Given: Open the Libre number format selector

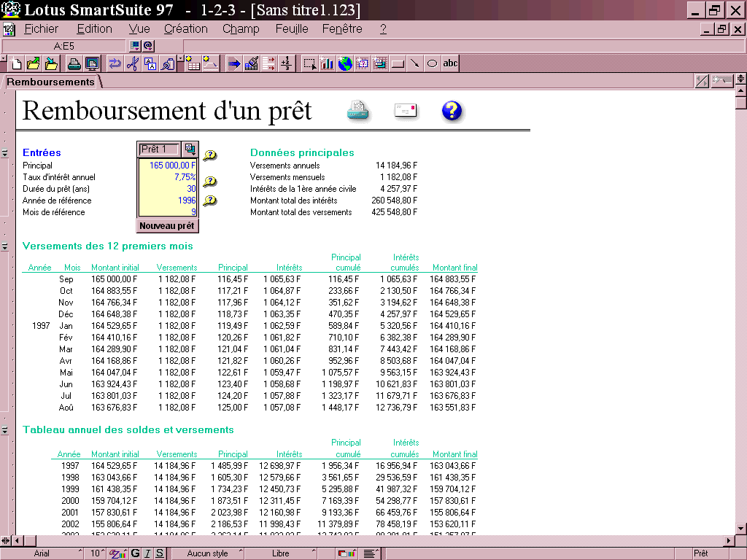Looking at the screenshot, I should pyautogui.click(x=281, y=553).
